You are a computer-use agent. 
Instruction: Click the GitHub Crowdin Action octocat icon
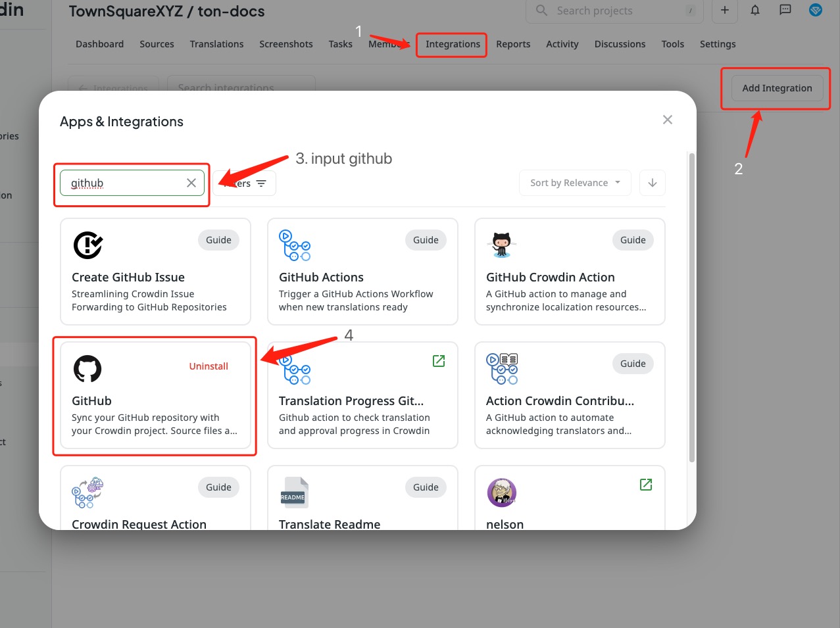pos(502,245)
